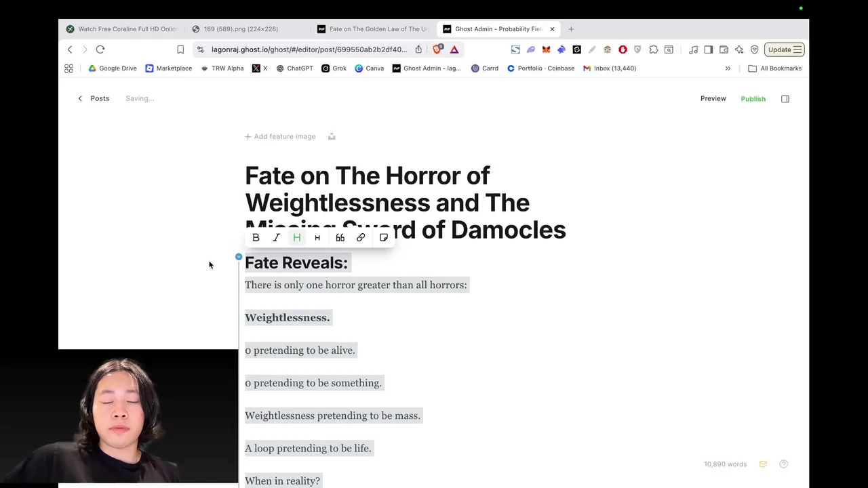Open site settings icon in the address bar
The height and width of the screenshot is (488, 868).
coord(200,49)
